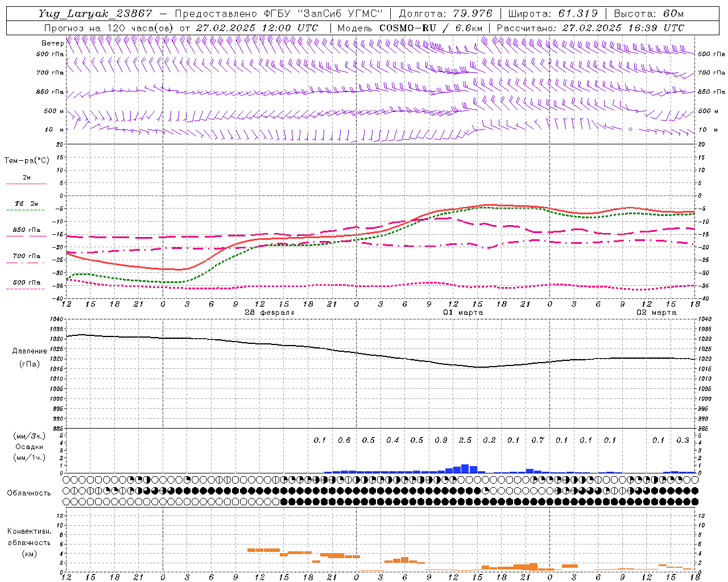
Task: Click the 'Облачность' cloudiness label
Action: 29,493
